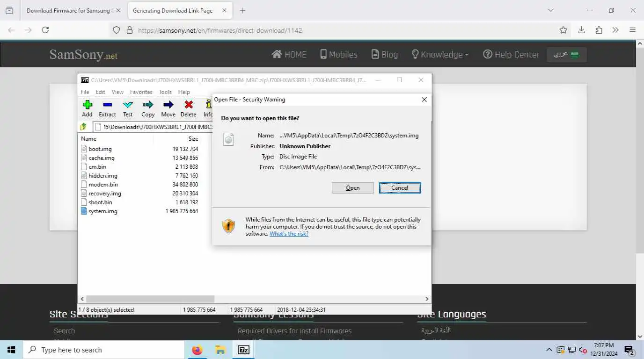Select hidden.img in file list

pyautogui.click(x=103, y=175)
